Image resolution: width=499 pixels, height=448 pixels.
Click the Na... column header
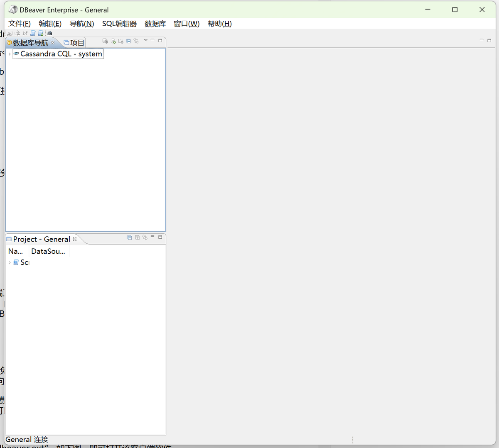(x=17, y=251)
